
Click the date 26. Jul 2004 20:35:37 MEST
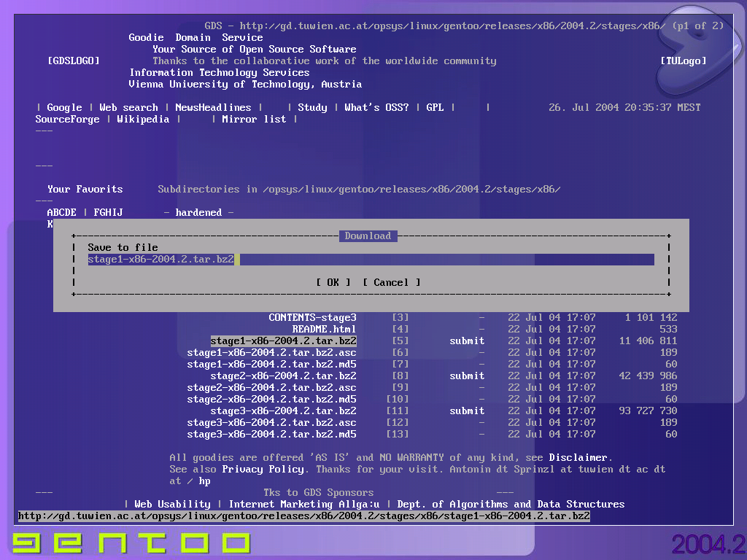click(x=624, y=108)
